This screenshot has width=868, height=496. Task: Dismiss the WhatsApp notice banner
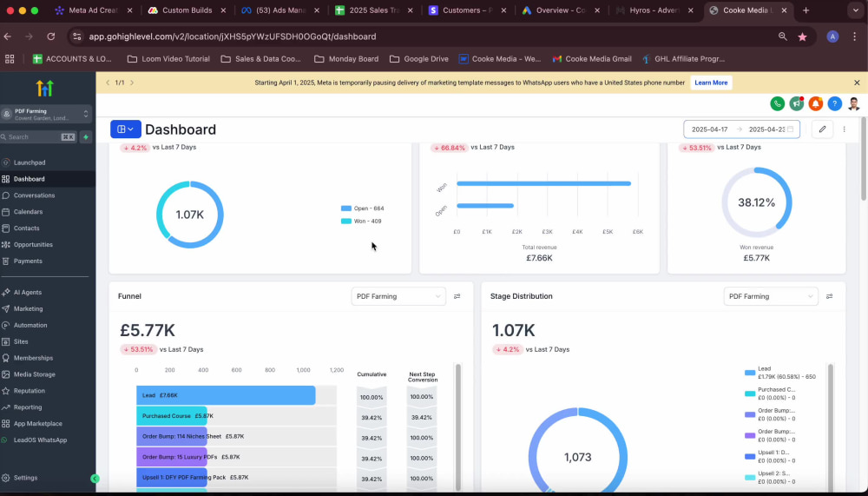[x=857, y=83]
